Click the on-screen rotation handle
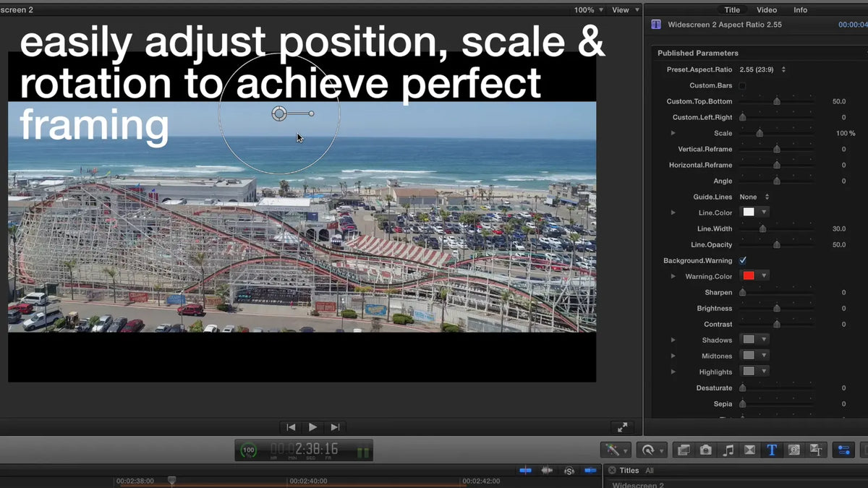Screen dimensions: 868x488 [x=312, y=114]
